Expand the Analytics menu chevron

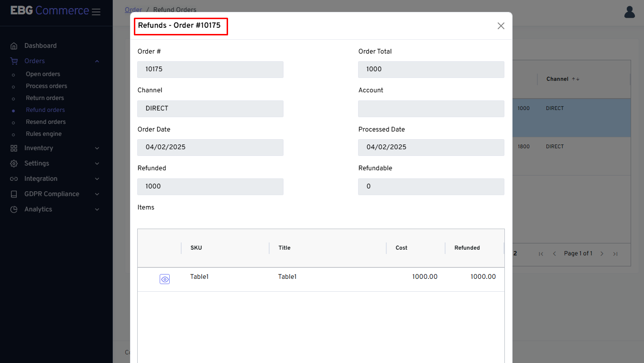coord(97,209)
